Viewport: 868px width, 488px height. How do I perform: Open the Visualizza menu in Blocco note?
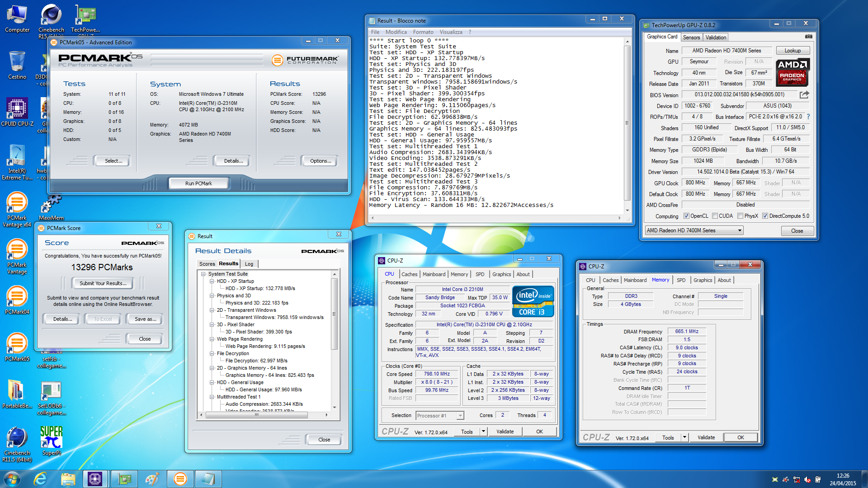(451, 32)
